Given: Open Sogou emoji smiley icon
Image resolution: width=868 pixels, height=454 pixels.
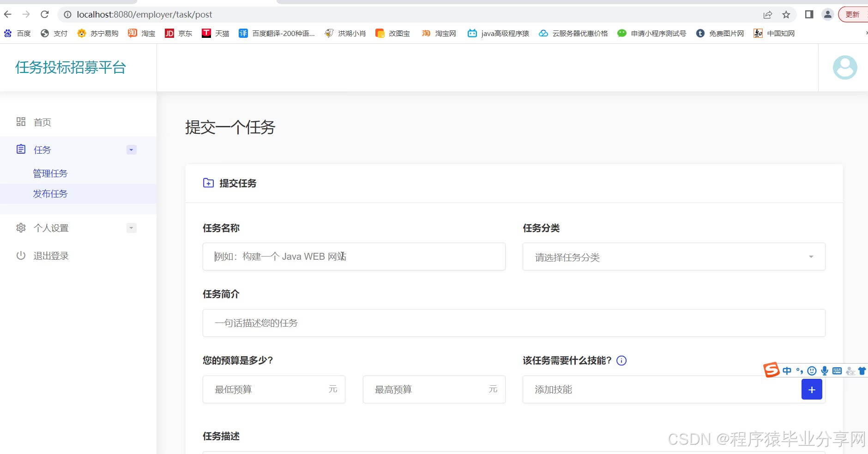Looking at the screenshot, I should [x=812, y=371].
